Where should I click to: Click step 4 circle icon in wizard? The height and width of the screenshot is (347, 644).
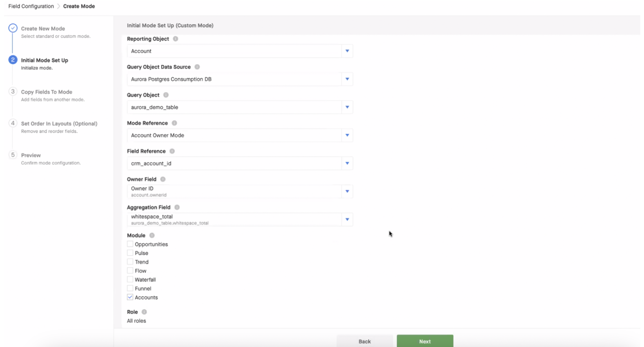click(x=13, y=123)
